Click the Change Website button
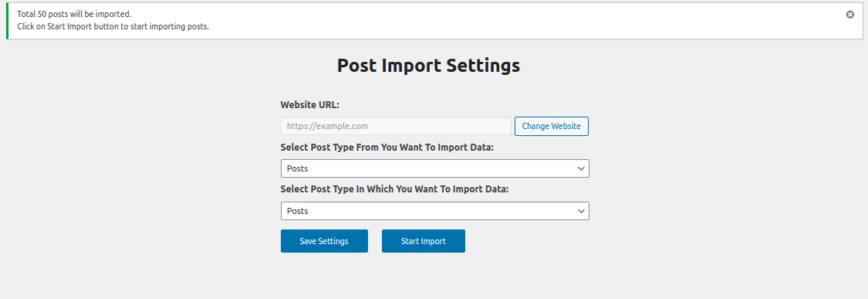Image resolution: width=868 pixels, height=299 pixels. (x=552, y=126)
